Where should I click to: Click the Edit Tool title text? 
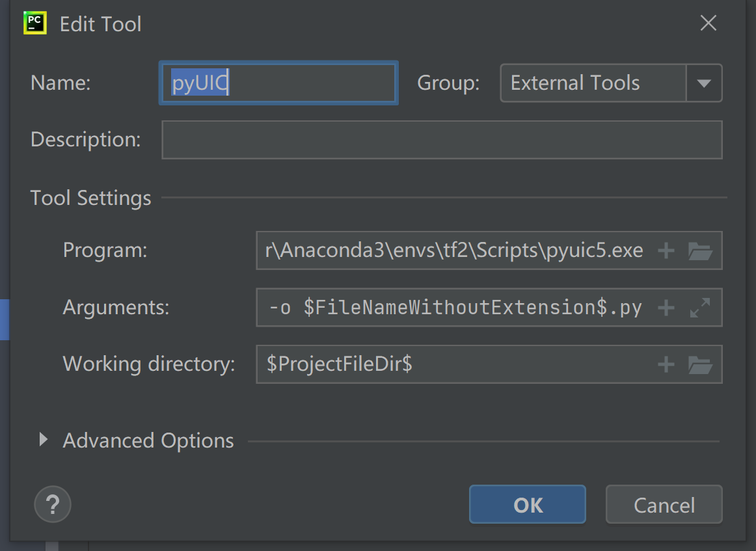100,24
